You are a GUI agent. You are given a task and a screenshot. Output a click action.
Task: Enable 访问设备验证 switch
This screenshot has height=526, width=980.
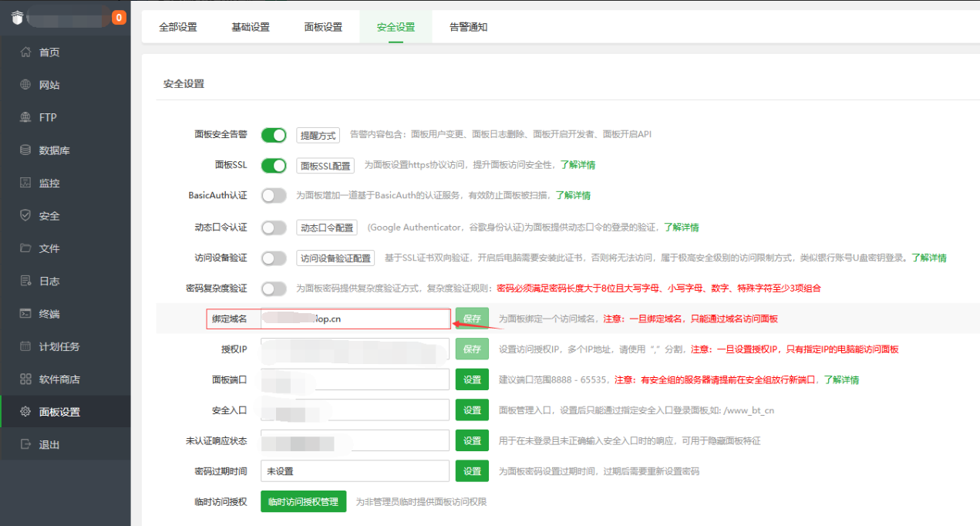tap(274, 258)
